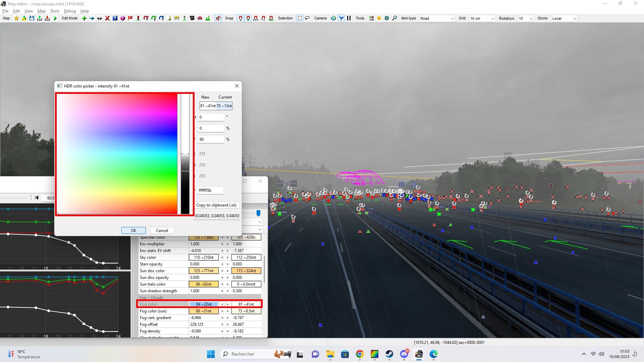Expand the Grid 10 cm dropdown

(x=482, y=18)
